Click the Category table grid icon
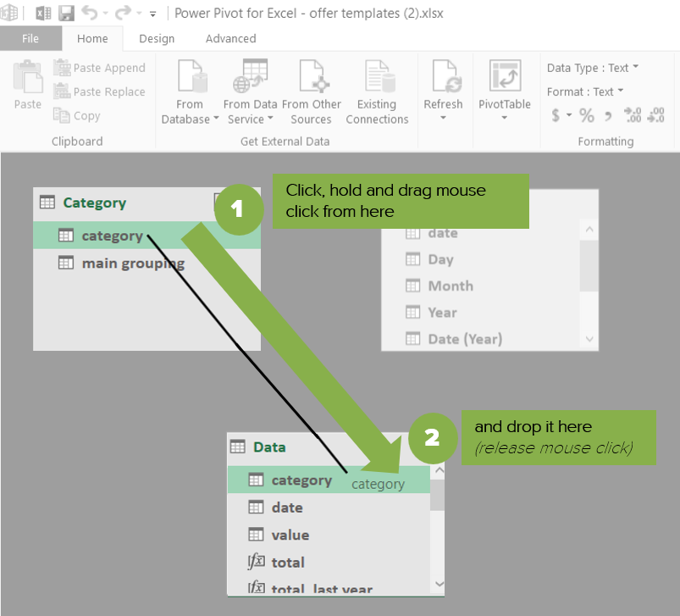The height and width of the screenshot is (616, 680). (x=47, y=203)
